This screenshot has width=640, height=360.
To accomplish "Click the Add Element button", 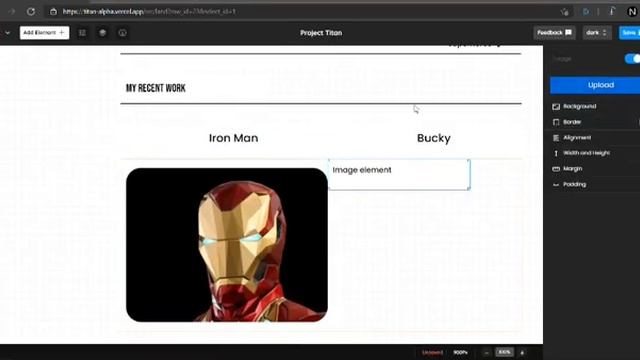I will point(44,33).
